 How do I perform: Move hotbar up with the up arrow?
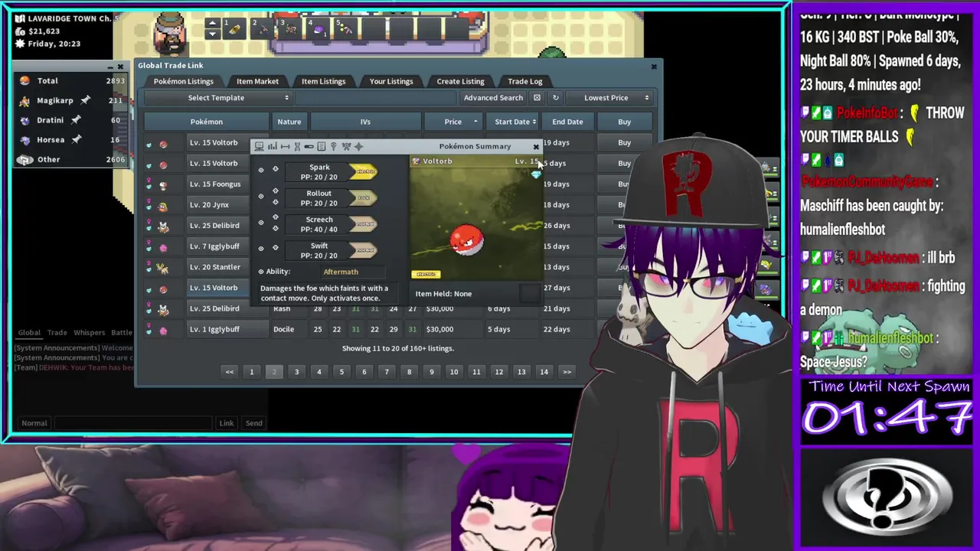(213, 23)
